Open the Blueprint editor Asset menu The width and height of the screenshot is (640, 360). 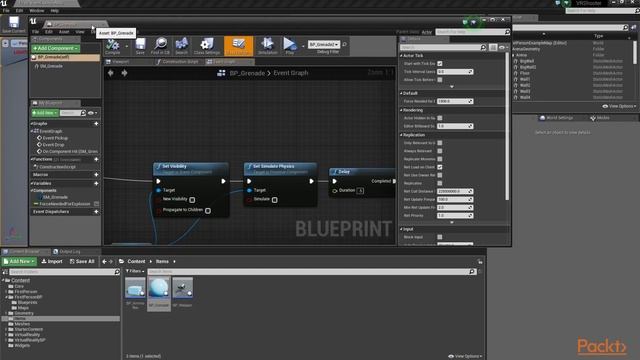pyautogui.click(x=64, y=32)
